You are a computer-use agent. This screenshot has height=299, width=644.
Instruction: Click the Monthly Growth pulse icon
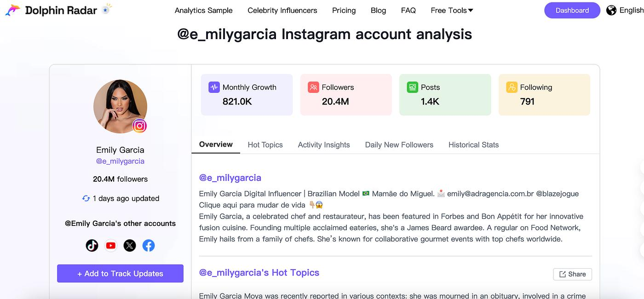coord(214,87)
